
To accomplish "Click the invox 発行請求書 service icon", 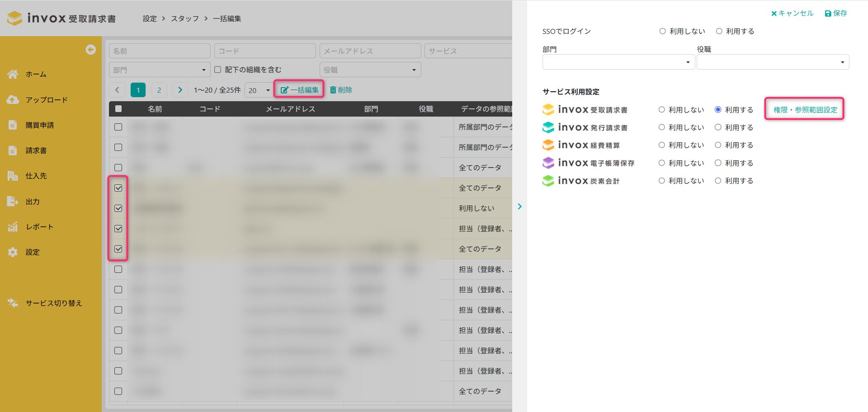I will click(548, 127).
